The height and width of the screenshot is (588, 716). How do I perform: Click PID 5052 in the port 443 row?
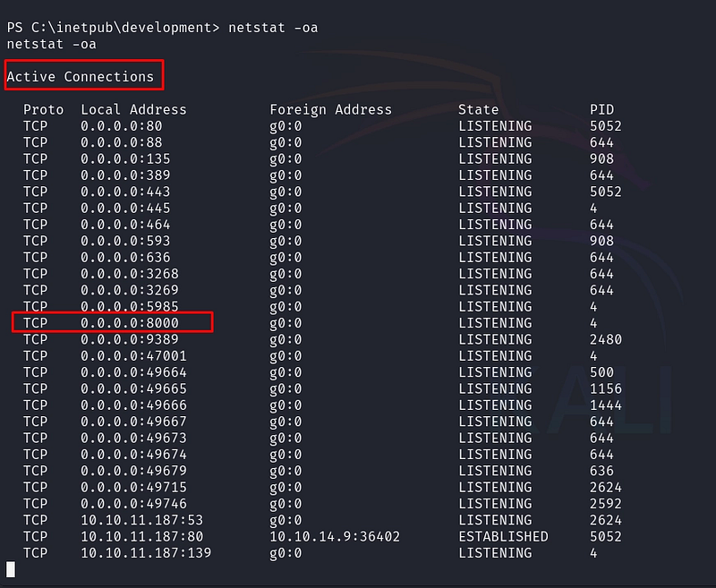[x=606, y=192]
